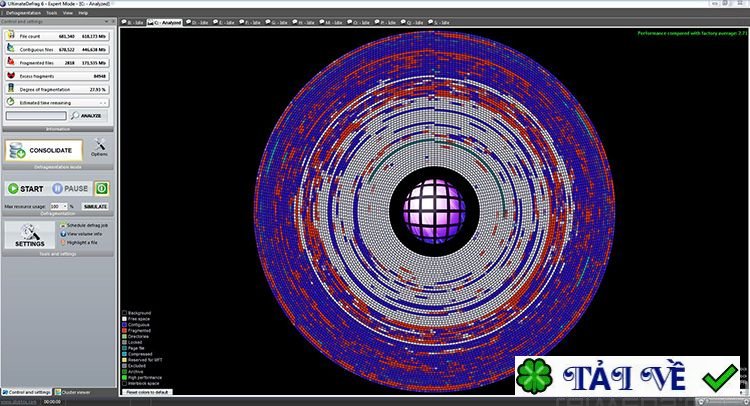Select the C: Analyzed drive tab
Viewport: 750px width, 406px height.
pyautogui.click(x=164, y=22)
